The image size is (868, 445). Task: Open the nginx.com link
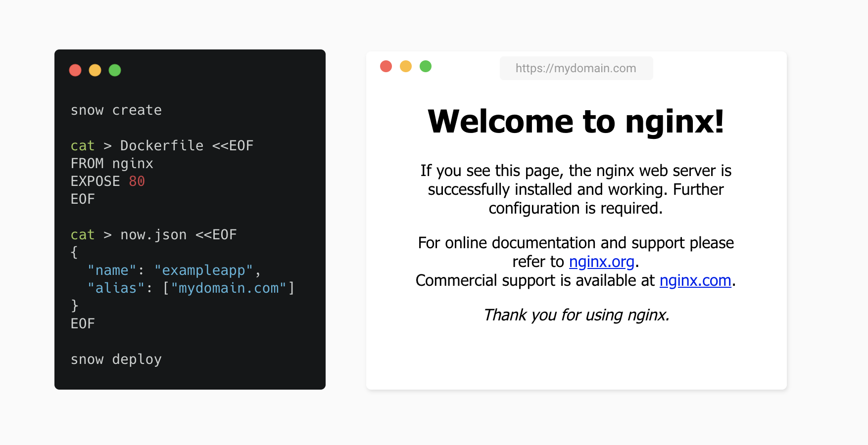(695, 280)
